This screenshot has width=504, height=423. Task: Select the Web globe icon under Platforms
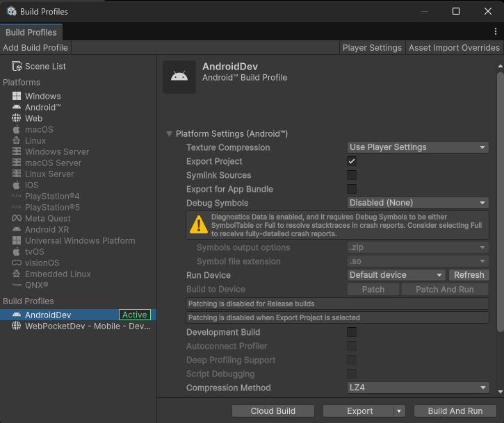point(17,118)
